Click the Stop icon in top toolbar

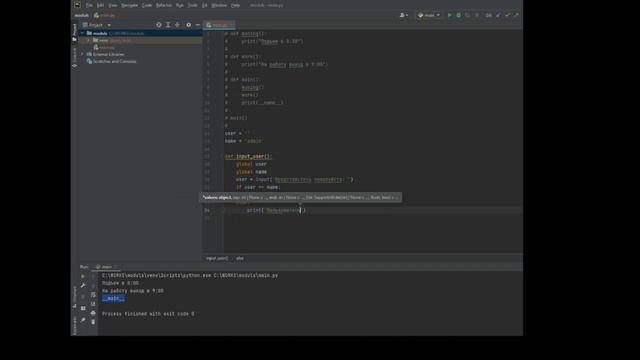[x=477, y=15]
